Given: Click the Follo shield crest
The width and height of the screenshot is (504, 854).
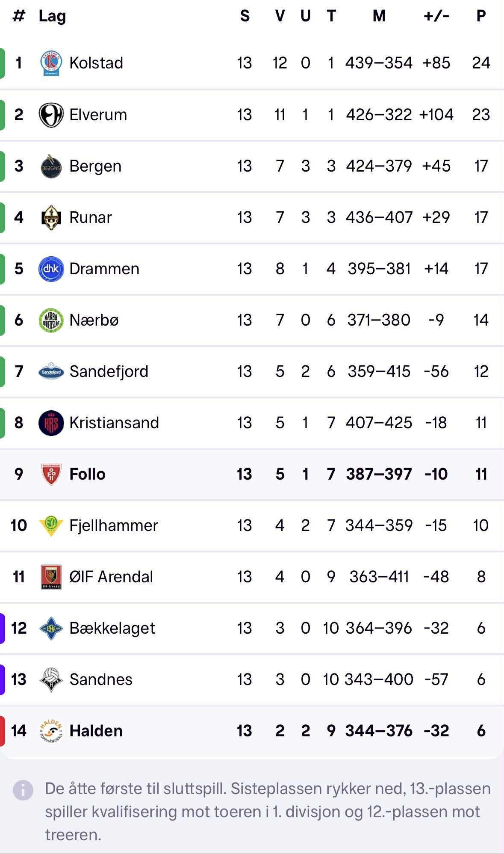Looking at the screenshot, I should [x=51, y=474].
